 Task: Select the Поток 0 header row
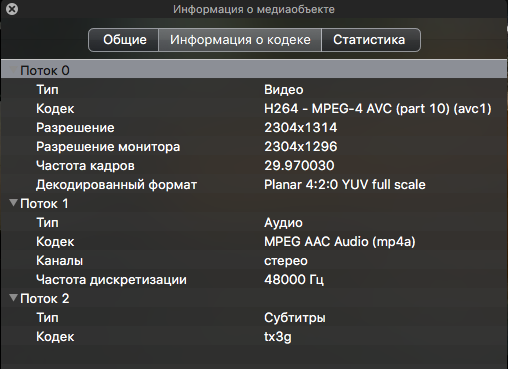coord(254,70)
